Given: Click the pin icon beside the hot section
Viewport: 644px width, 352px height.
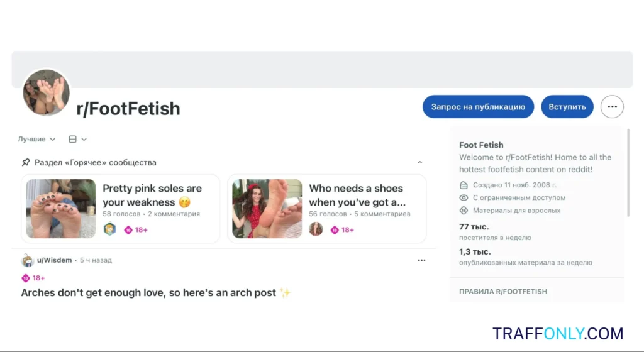Looking at the screenshot, I should pos(26,162).
